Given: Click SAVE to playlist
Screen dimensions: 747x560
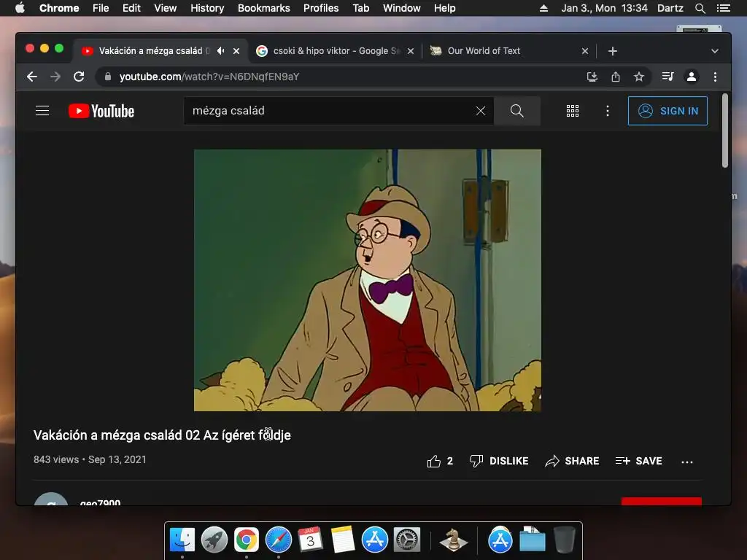Looking at the screenshot, I should (x=638, y=461).
